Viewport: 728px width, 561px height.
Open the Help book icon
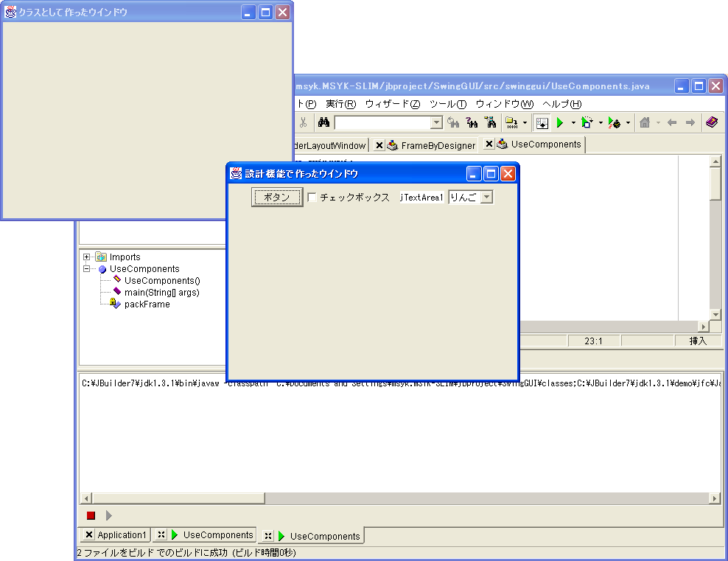coord(712,122)
